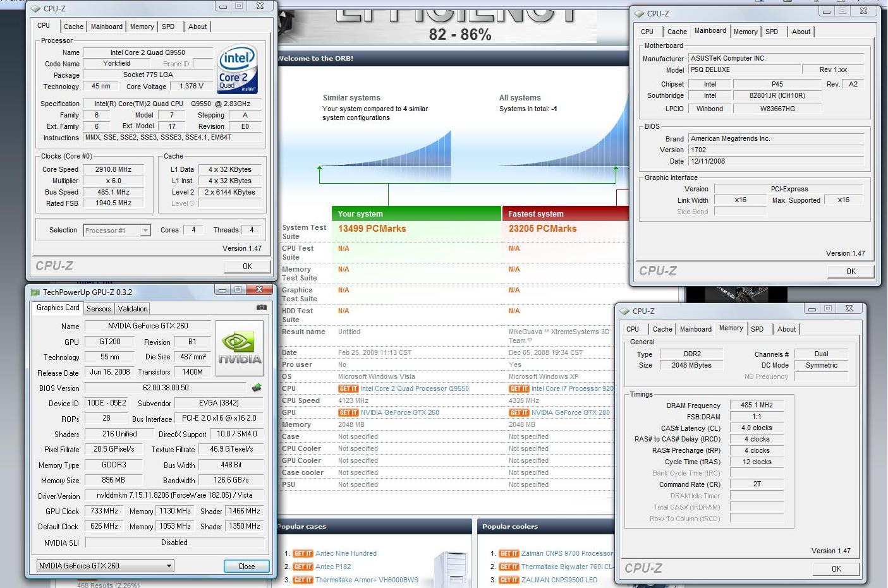The width and height of the screenshot is (888, 588).
Task: Open Mainboard tab in top-left CPU-Z
Action: coord(107,27)
